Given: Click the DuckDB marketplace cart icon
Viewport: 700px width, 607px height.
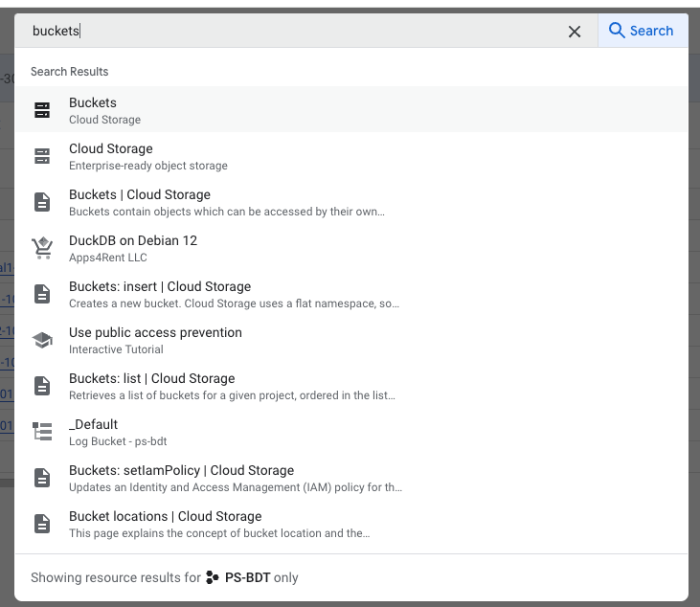Looking at the screenshot, I should [42, 248].
